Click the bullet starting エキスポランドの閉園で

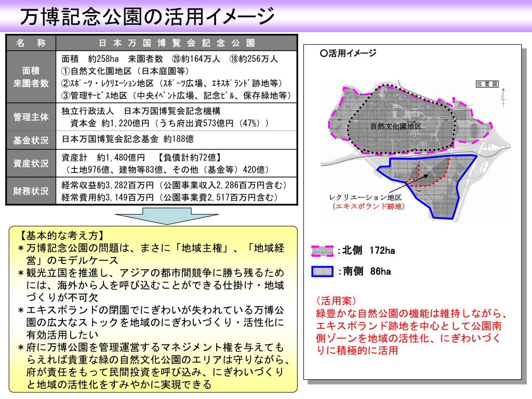(x=151, y=322)
